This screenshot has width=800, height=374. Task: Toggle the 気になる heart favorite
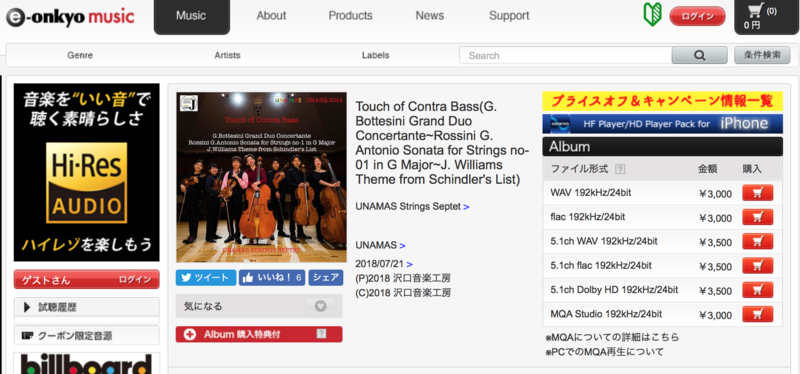(x=320, y=306)
